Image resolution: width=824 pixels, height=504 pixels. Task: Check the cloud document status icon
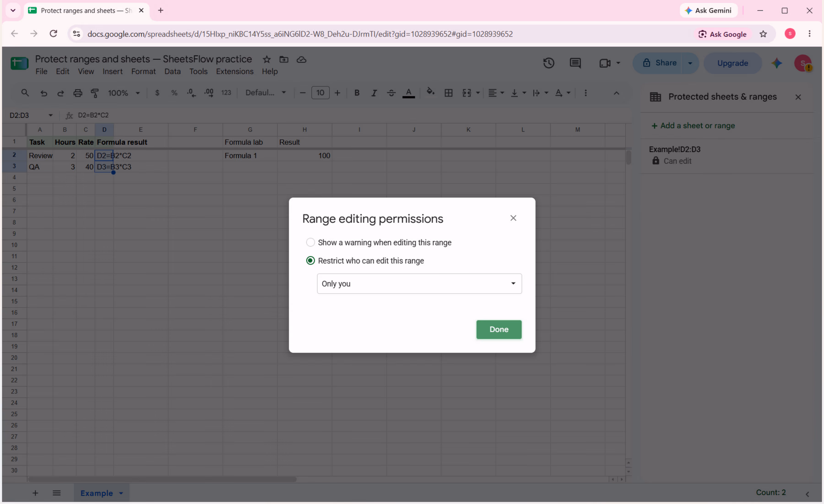tap(302, 60)
